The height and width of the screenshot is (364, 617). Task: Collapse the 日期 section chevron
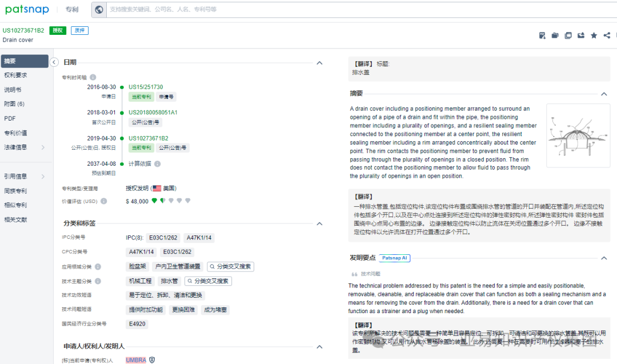coord(319,63)
